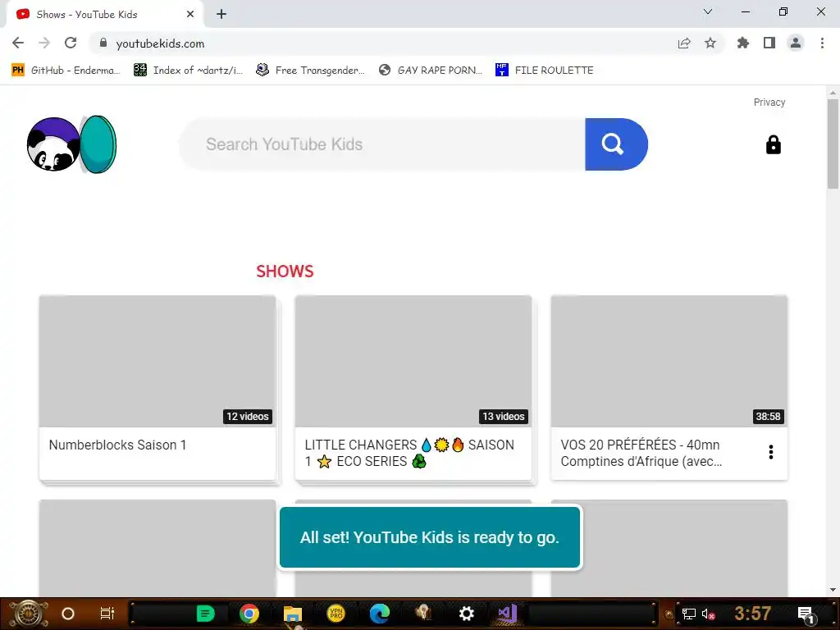Click the 13 videos badge
840x630 pixels.
click(503, 416)
